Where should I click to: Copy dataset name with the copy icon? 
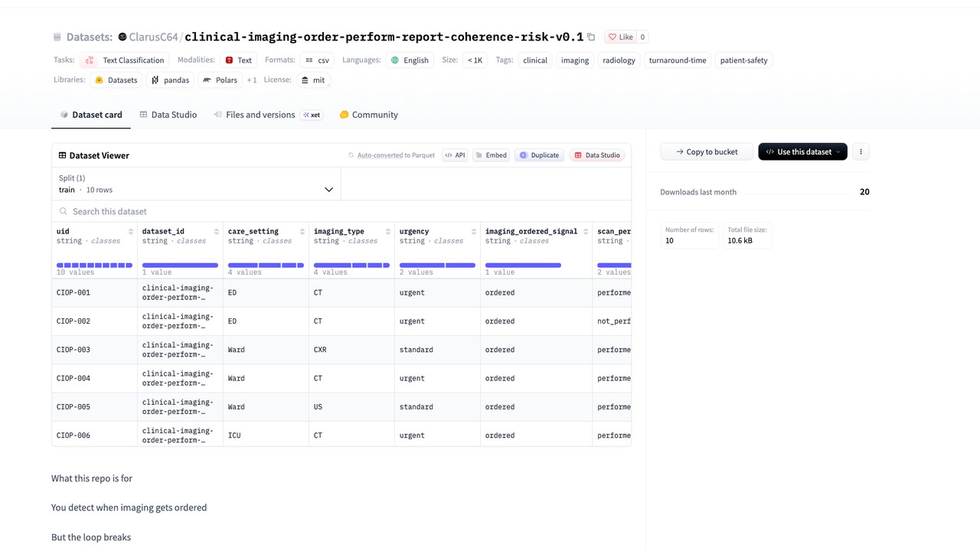click(x=591, y=37)
